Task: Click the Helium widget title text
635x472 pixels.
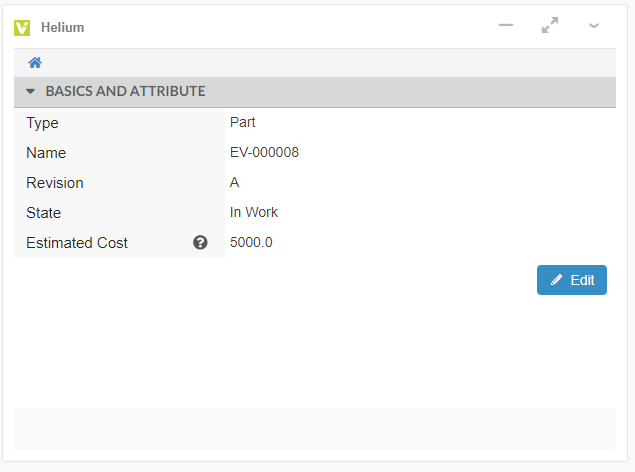Action: [x=62, y=28]
